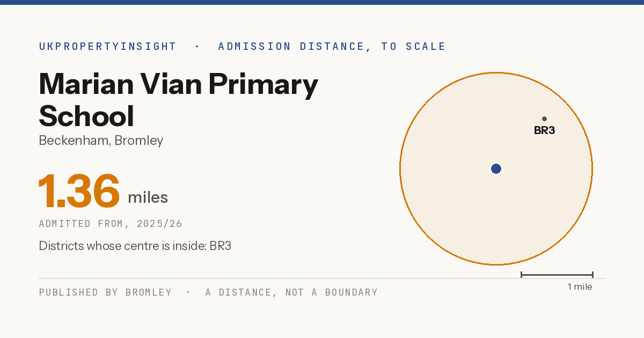Click the miles unit label
Screen dimensions: 644x338
tap(148, 197)
